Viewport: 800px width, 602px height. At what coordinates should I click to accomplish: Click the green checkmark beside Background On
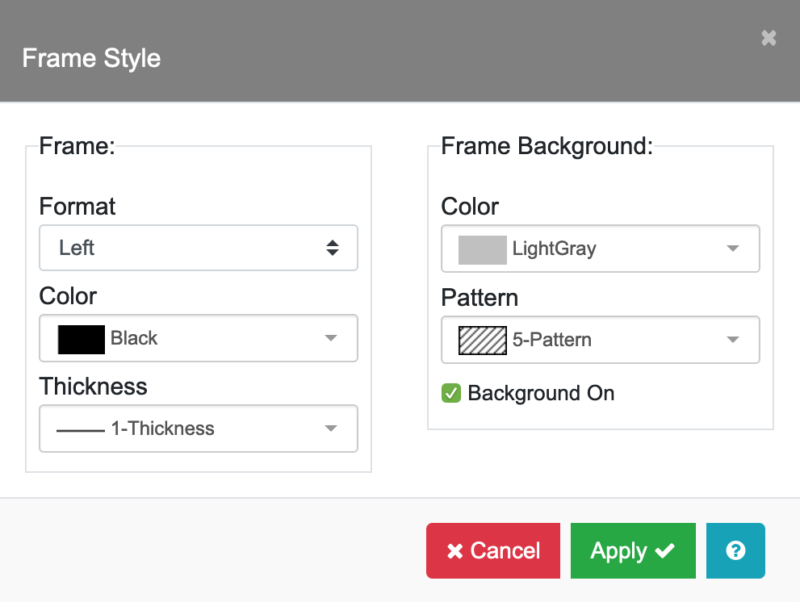click(451, 393)
